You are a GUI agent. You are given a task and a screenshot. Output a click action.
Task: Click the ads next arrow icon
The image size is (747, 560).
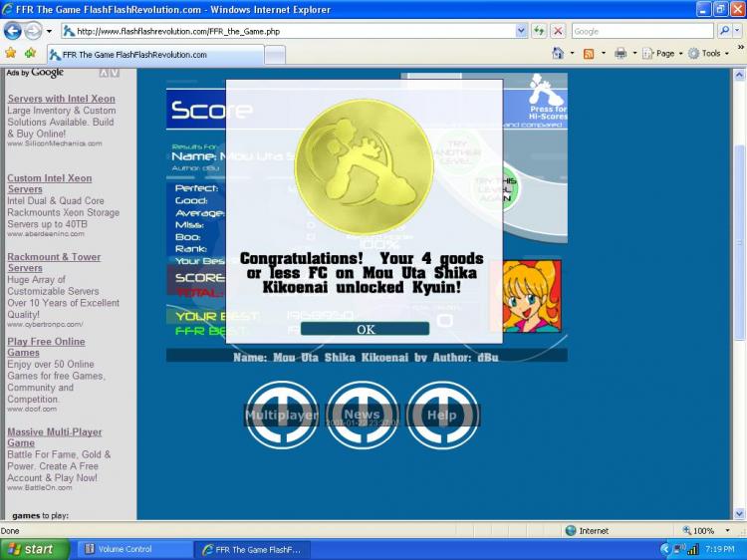[115, 73]
